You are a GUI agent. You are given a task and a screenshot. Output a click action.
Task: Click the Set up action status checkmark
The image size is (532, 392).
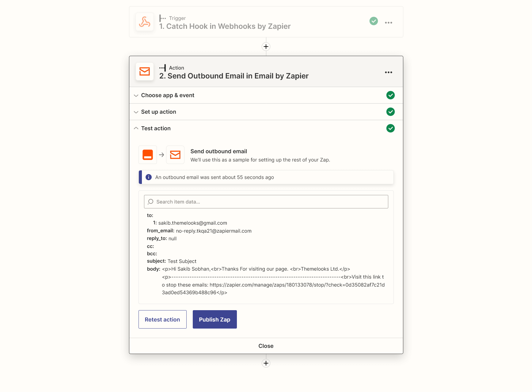point(390,112)
